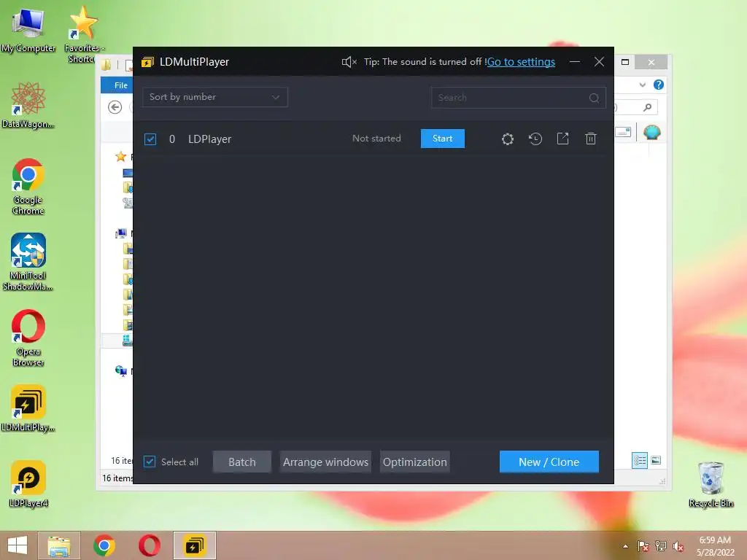The width and height of the screenshot is (747, 560).
Task: Maximize the Explorer window
Action: coord(625,62)
